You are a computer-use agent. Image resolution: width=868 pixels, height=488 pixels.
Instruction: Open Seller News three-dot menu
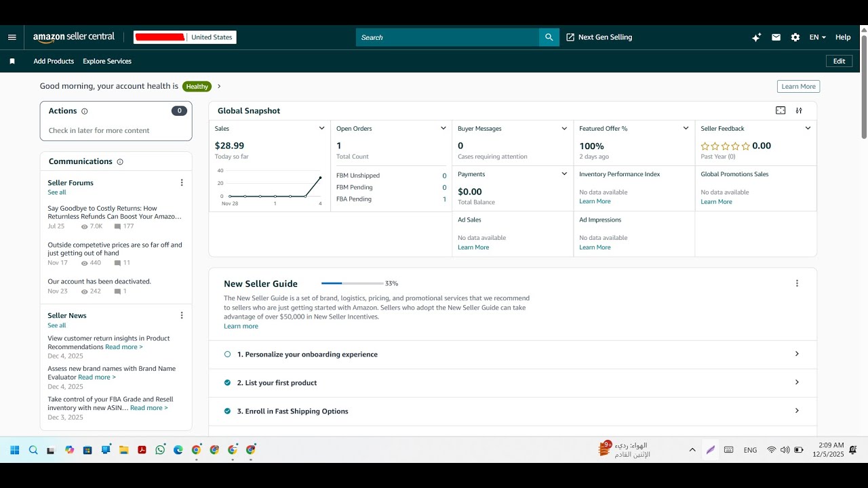182,315
